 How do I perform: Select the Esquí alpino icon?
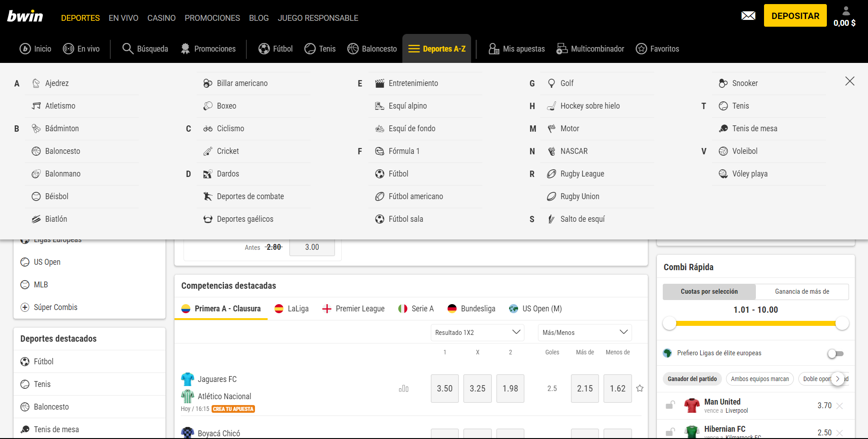click(x=380, y=106)
